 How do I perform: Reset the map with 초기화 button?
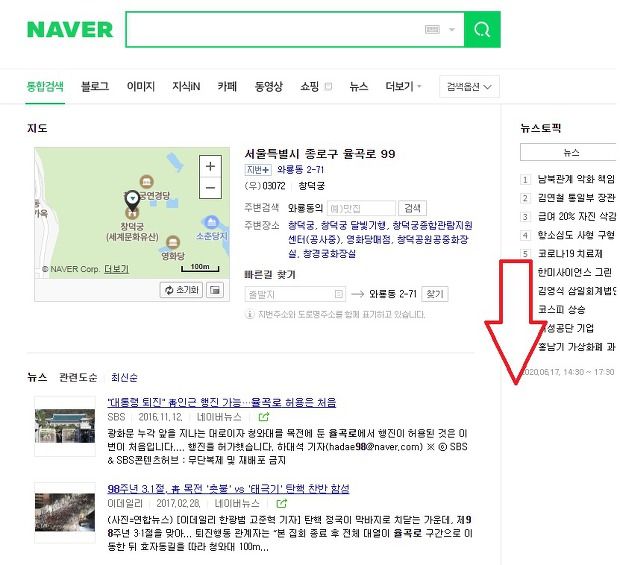coord(181,290)
